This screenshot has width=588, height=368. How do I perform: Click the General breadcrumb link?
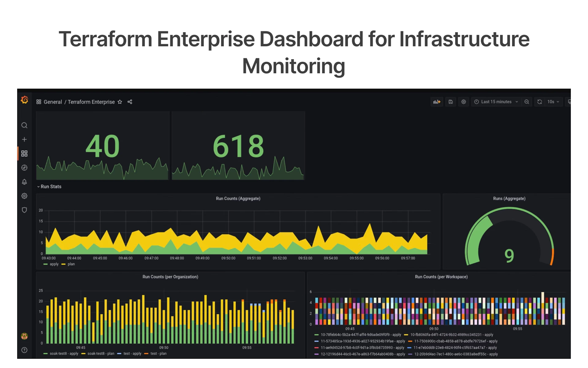(53, 102)
